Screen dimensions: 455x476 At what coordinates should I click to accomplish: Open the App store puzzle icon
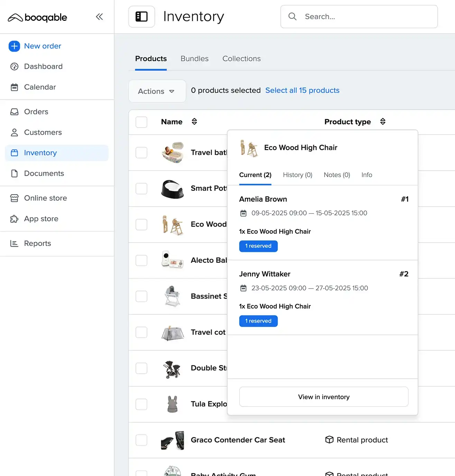pyautogui.click(x=14, y=219)
